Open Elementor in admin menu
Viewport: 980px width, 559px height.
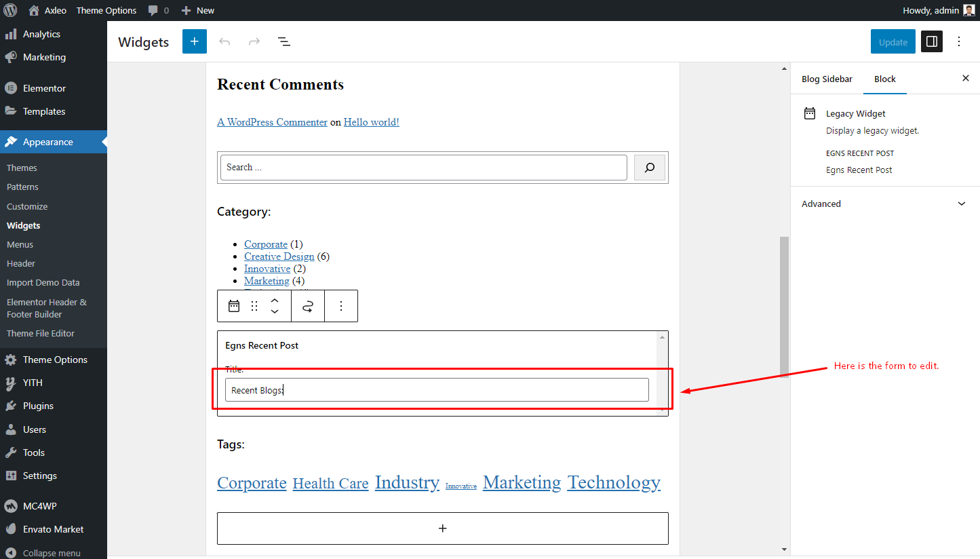tap(53, 88)
